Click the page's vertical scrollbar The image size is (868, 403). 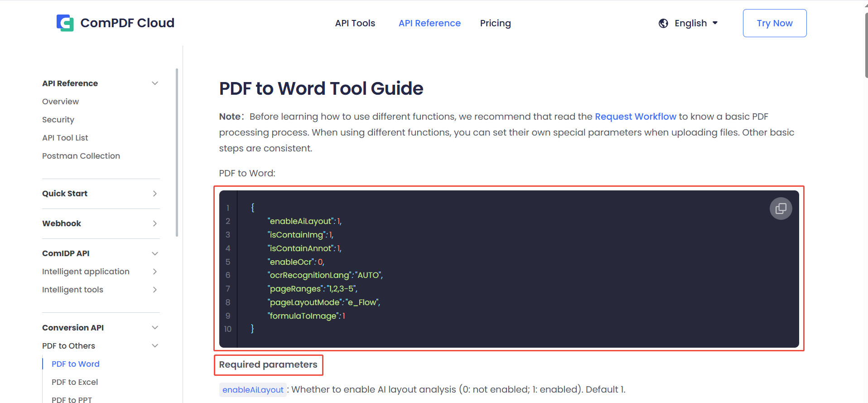tap(866, 45)
